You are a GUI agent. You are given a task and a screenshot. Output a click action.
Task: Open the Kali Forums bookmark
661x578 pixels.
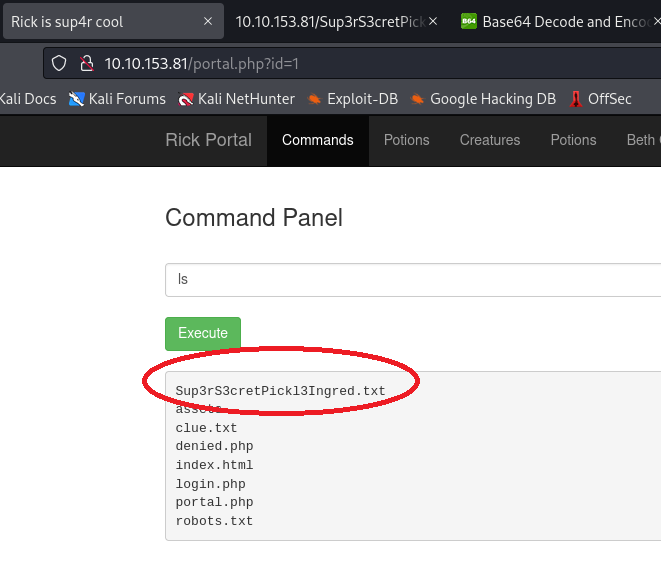point(117,98)
